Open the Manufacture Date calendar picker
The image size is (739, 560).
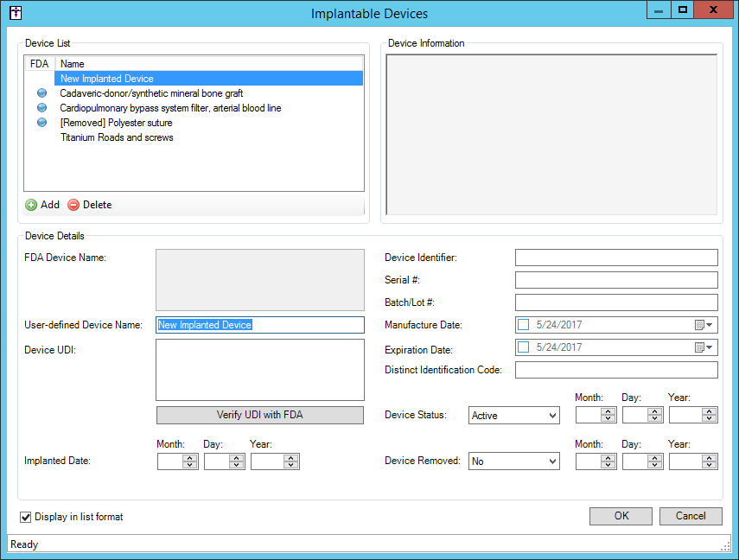(704, 325)
